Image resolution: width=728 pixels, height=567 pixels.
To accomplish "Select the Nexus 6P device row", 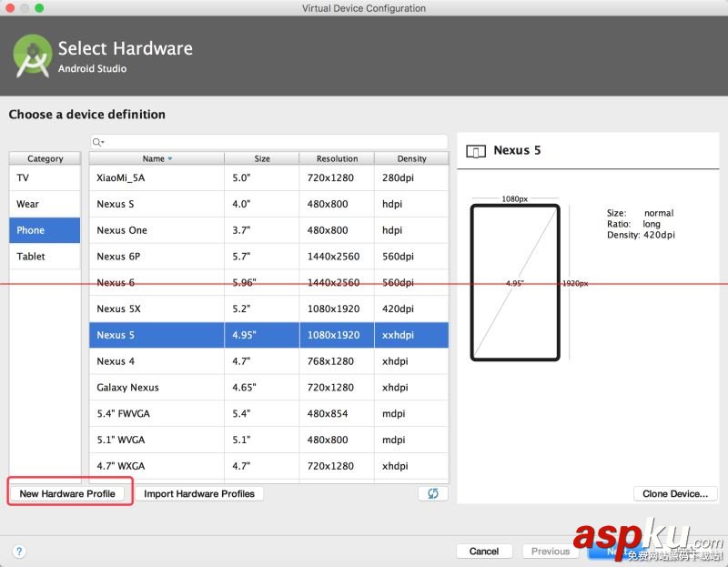I will pos(268,257).
